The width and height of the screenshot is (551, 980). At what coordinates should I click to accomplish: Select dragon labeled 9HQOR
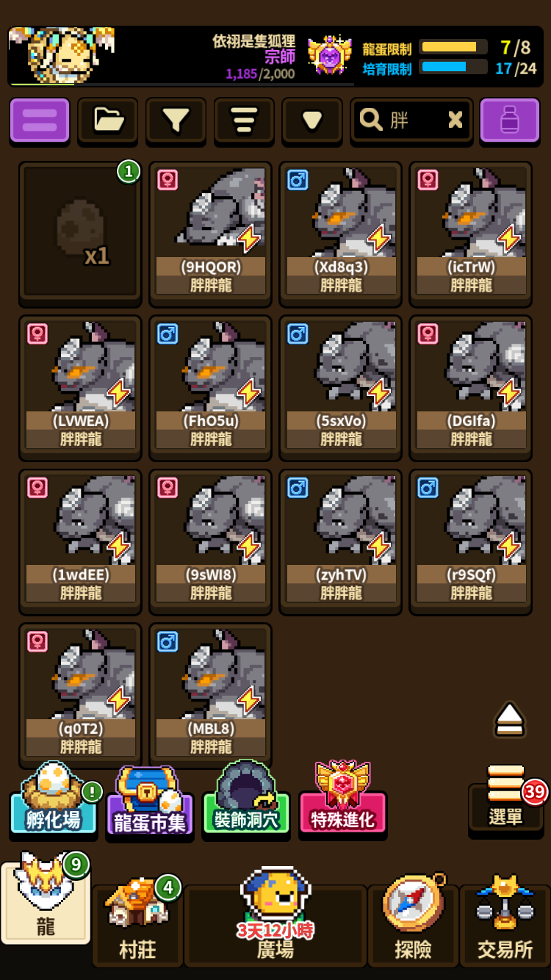click(x=211, y=234)
